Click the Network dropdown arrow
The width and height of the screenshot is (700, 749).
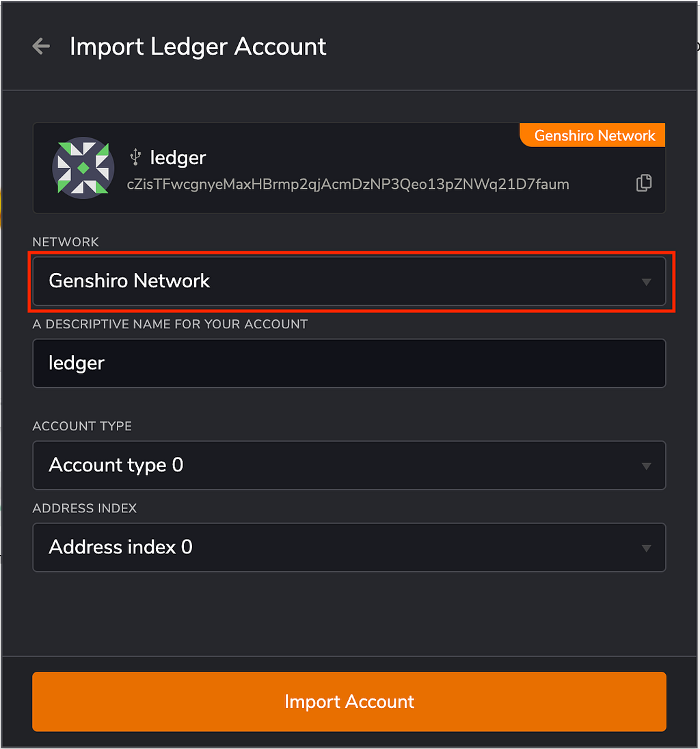tap(646, 282)
